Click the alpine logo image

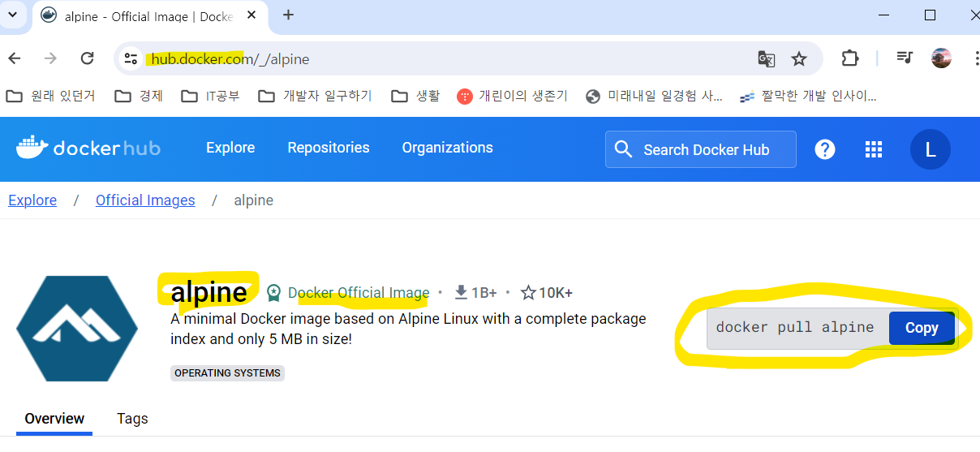(77, 329)
